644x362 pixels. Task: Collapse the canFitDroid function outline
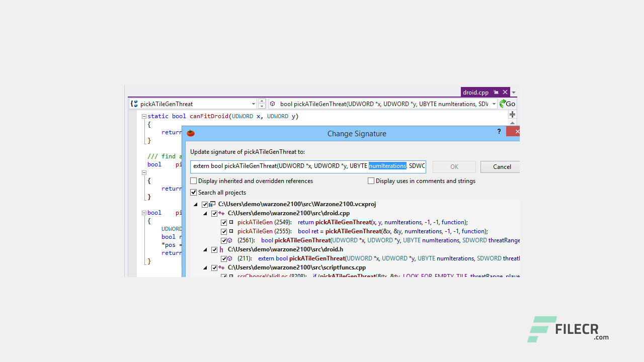pos(144,116)
